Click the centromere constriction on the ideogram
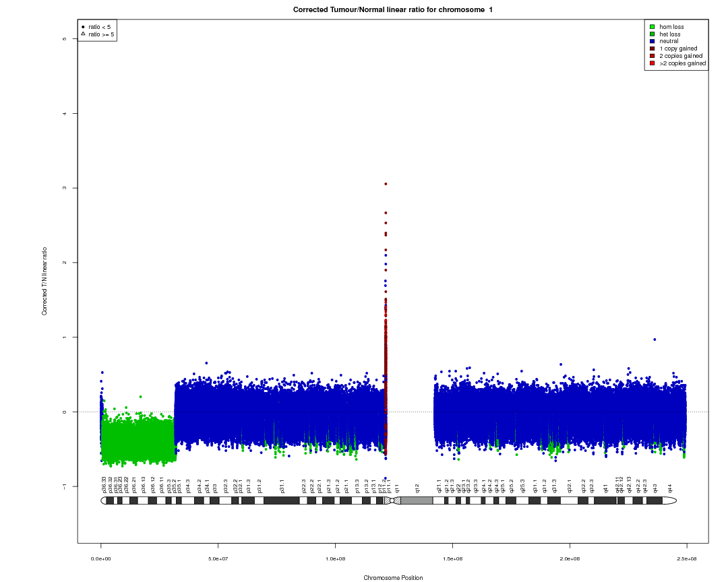The width and height of the screenshot is (728, 582). [392, 500]
